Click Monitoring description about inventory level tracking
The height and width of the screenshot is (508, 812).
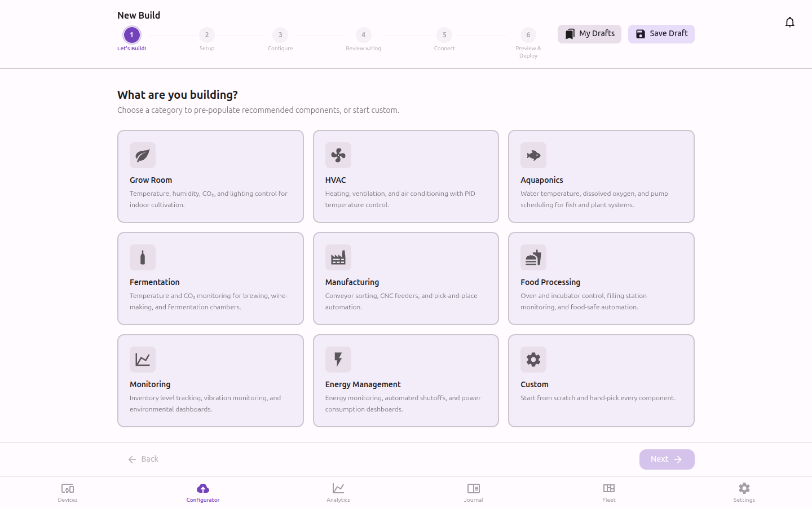tap(205, 404)
